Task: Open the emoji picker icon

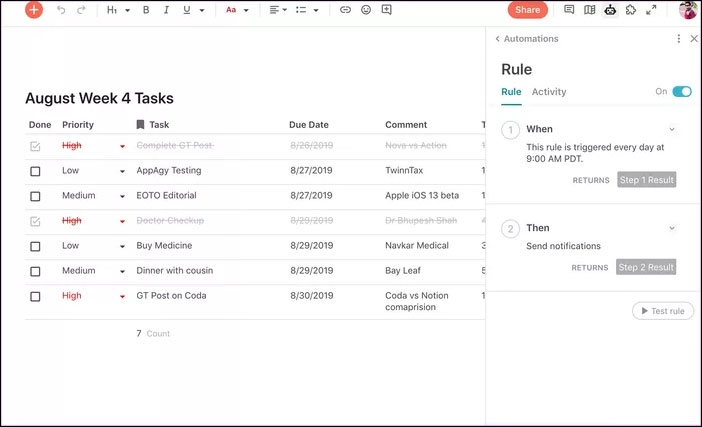Action: click(x=366, y=10)
